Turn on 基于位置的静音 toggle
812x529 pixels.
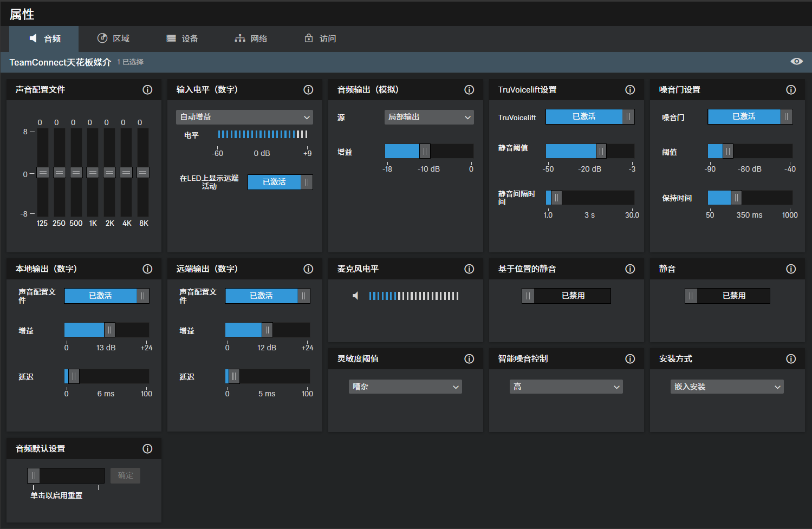[566, 296]
